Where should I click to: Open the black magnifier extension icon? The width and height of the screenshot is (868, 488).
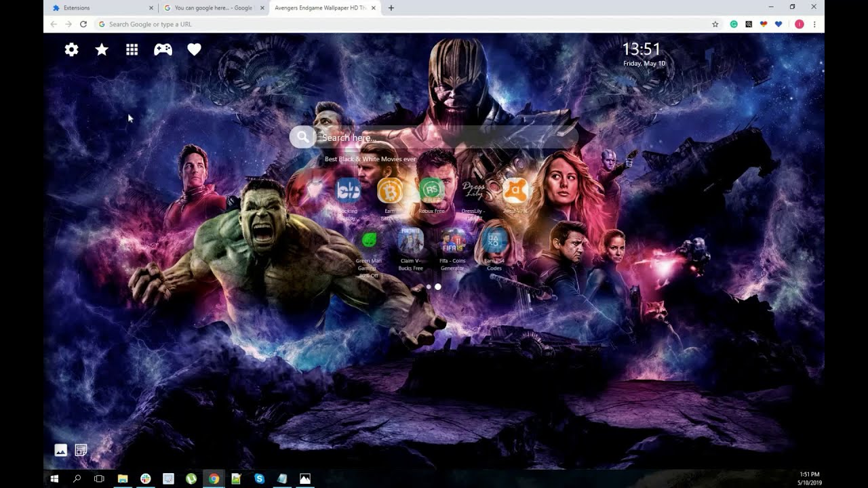(749, 24)
